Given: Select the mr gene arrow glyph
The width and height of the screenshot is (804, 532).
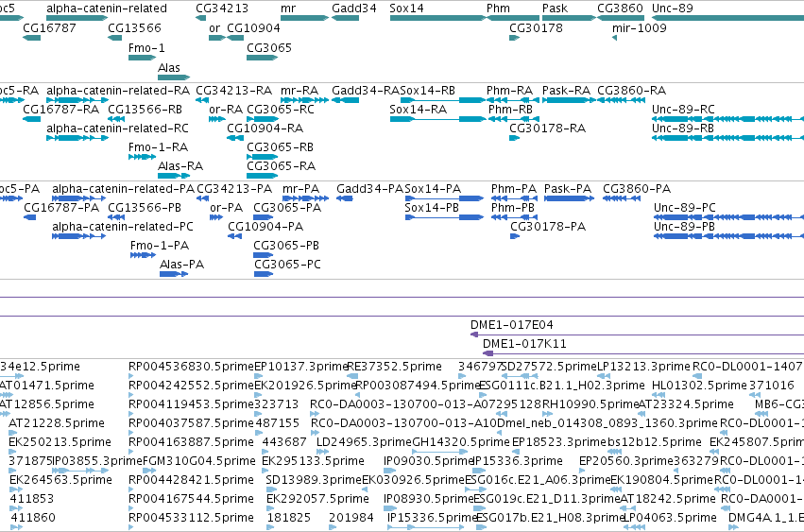Looking at the screenshot, I should coord(304,18).
